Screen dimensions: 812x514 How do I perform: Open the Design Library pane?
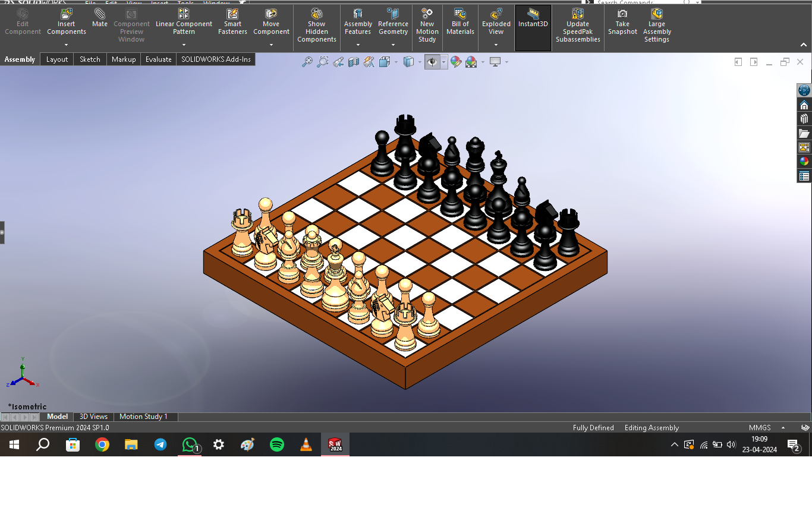[x=804, y=118]
